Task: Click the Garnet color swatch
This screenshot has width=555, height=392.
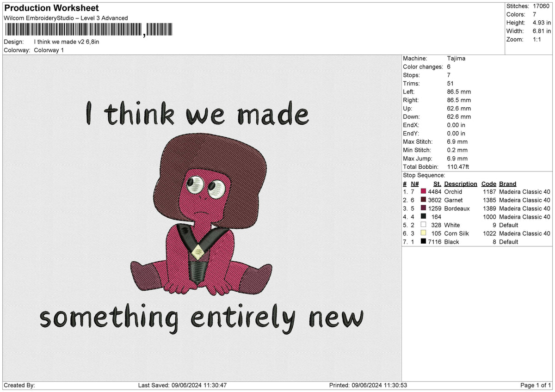Action: point(423,200)
